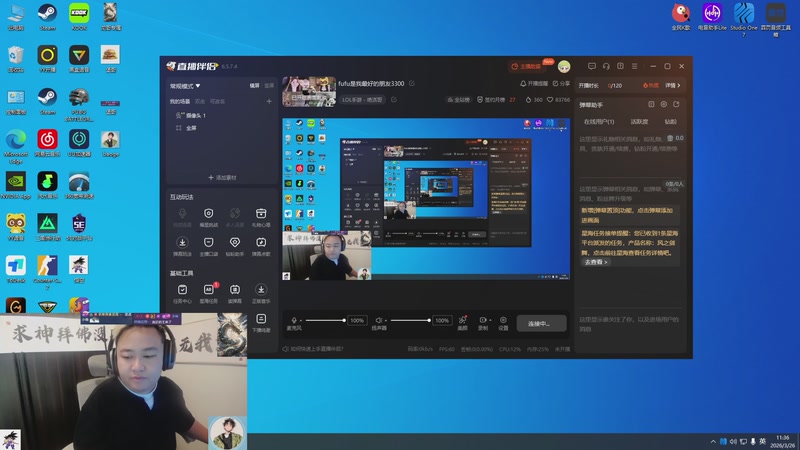Viewport: 800px width, 450px height.
Task: Open 弹幕点歌 song request tool
Action: point(261,246)
